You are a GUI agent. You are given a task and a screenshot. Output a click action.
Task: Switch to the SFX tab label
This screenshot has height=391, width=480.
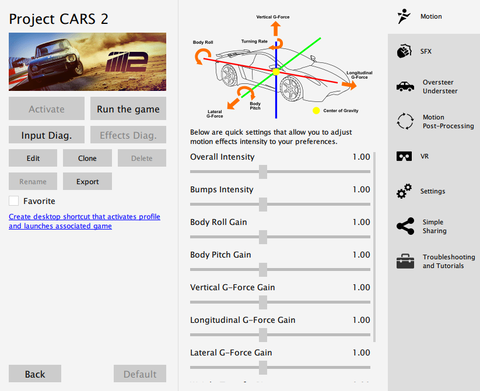click(x=426, y=51)
